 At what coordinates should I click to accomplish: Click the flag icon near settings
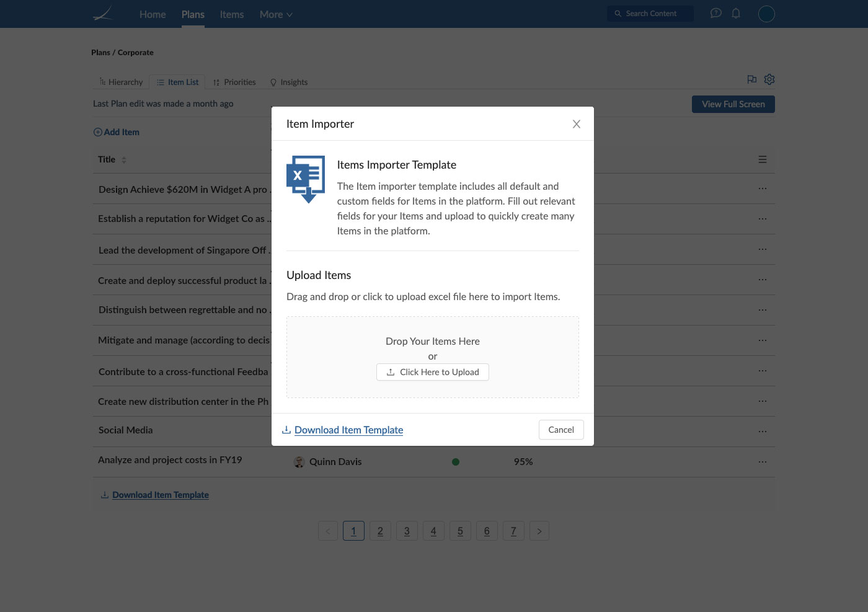tap(751, 79)
